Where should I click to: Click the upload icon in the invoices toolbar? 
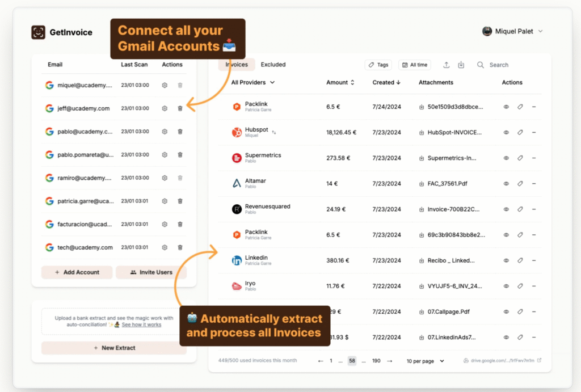pos(447,65)
